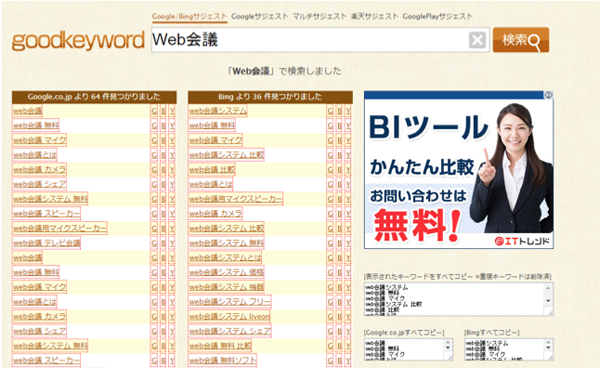Open Bing-column keyword link web会議 無料ソフト
Viewport: 600px width, 368px height.
(x=222, y=360)
